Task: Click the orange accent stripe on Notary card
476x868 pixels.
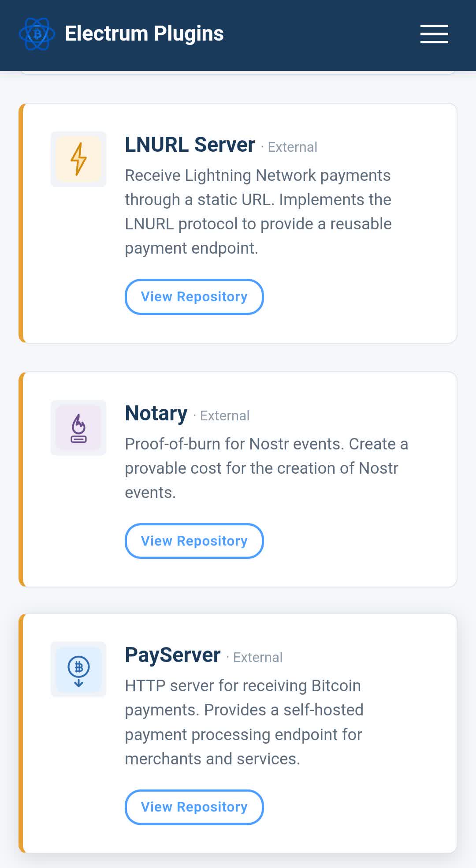Action: coord(21,479)
